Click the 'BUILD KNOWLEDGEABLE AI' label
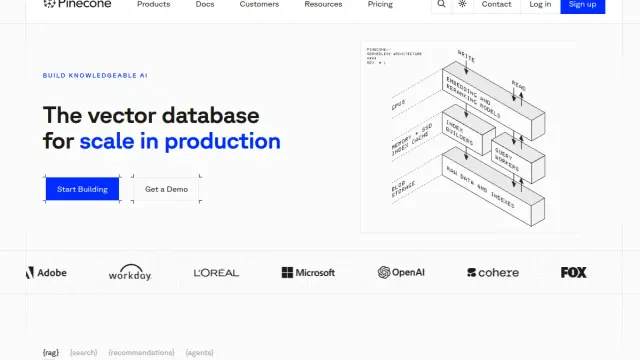 (x=95, y=76)
